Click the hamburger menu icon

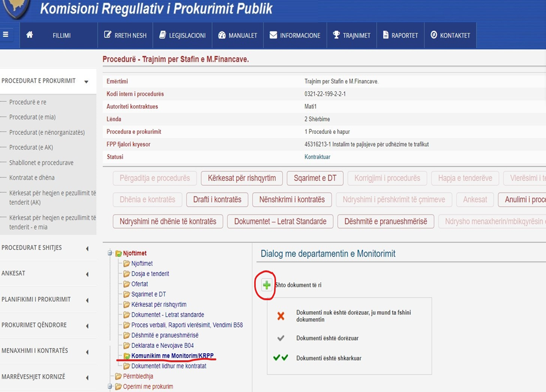click(x=6, y=35)
